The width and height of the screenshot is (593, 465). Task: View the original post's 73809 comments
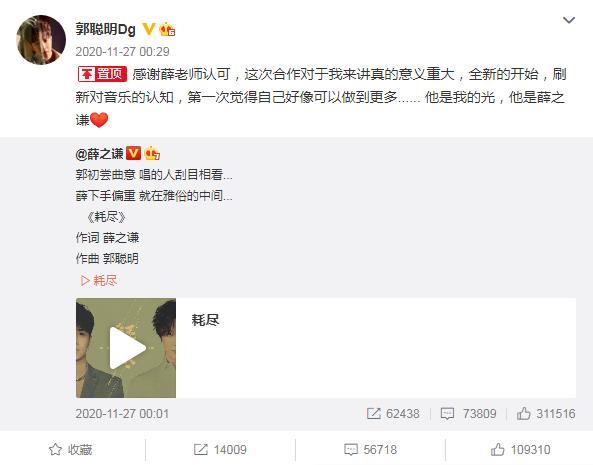coord(468,414)
